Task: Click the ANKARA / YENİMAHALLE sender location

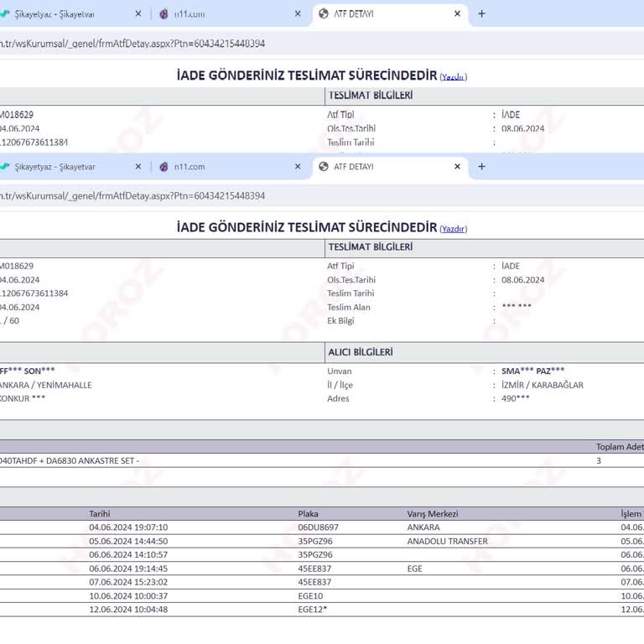Action: [x=45, y=385]
